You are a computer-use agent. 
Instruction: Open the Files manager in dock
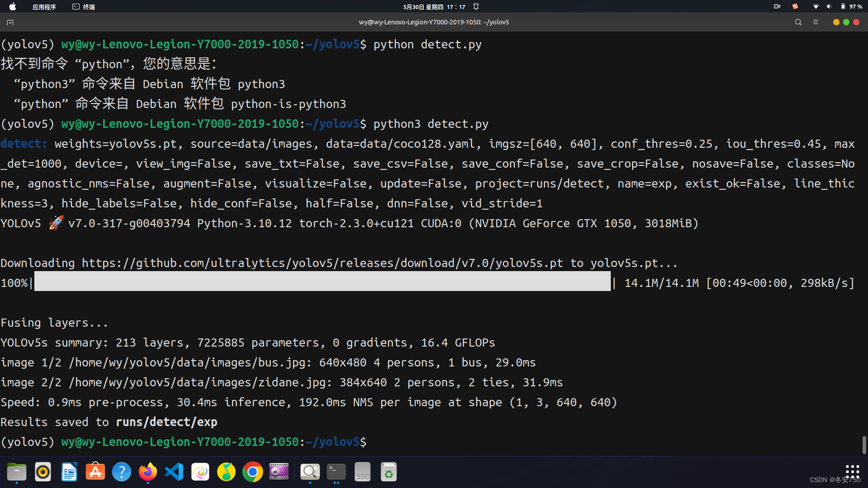point(17,472)
